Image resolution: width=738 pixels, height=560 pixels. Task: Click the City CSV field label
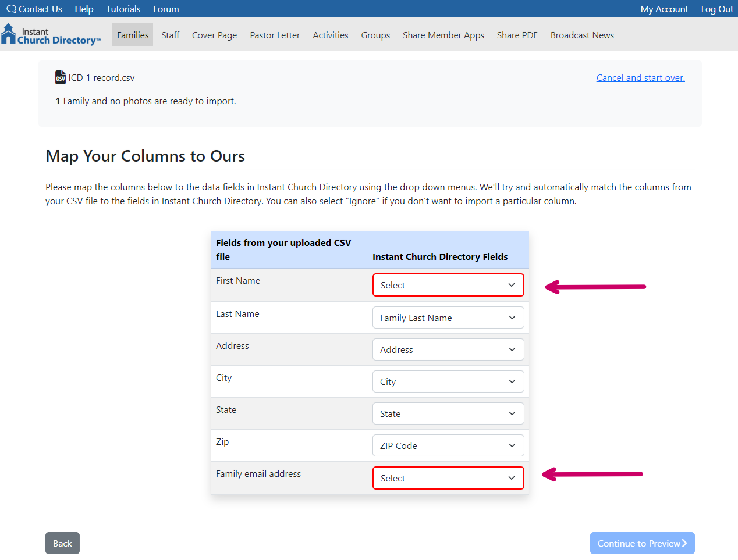[x=223, y=377]
